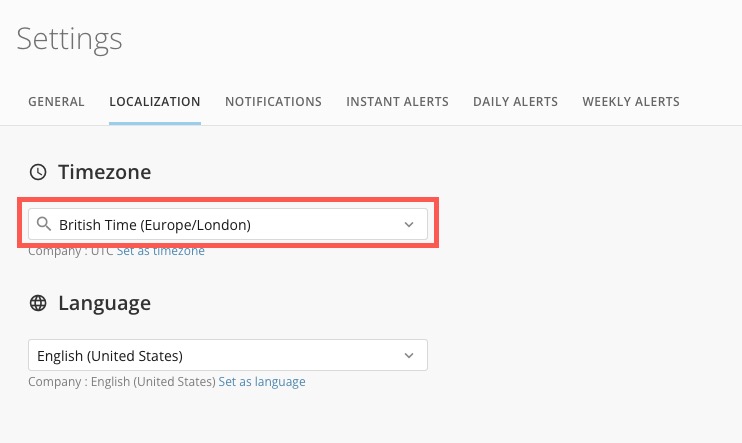Click the clock icon beside Timezone
This screenshot has height=443, width=742.
tap(38, 172)
